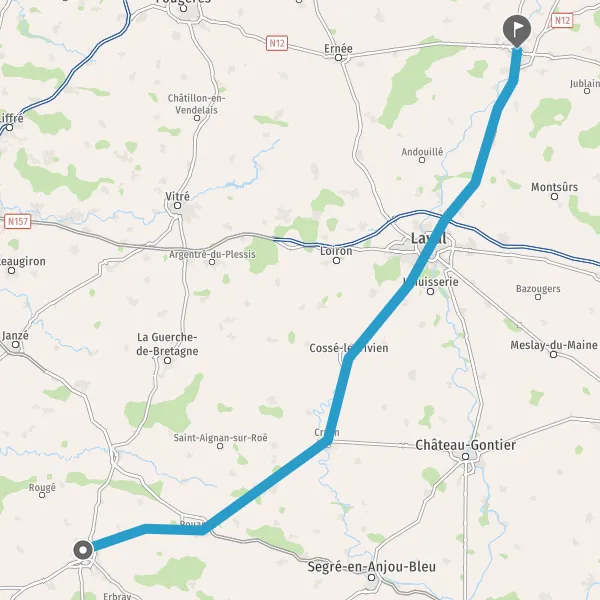Click the N12 shield beside the flag
This screenshot has width=600, height=600.
point(562,20)
